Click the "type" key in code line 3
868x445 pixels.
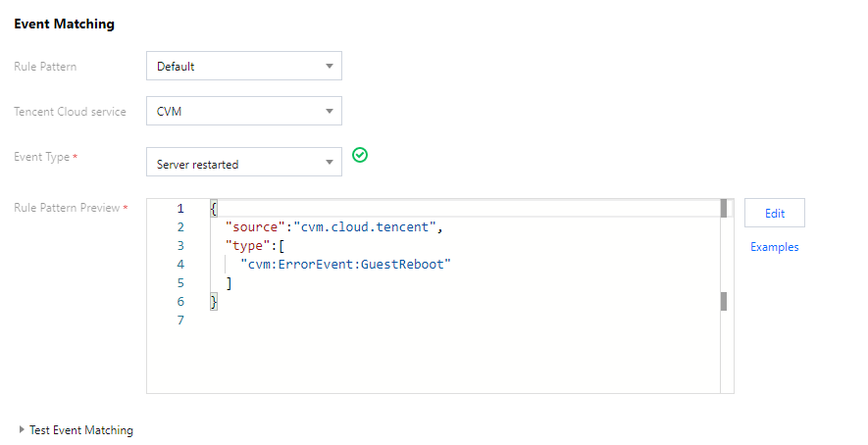[x=245, y=246]
